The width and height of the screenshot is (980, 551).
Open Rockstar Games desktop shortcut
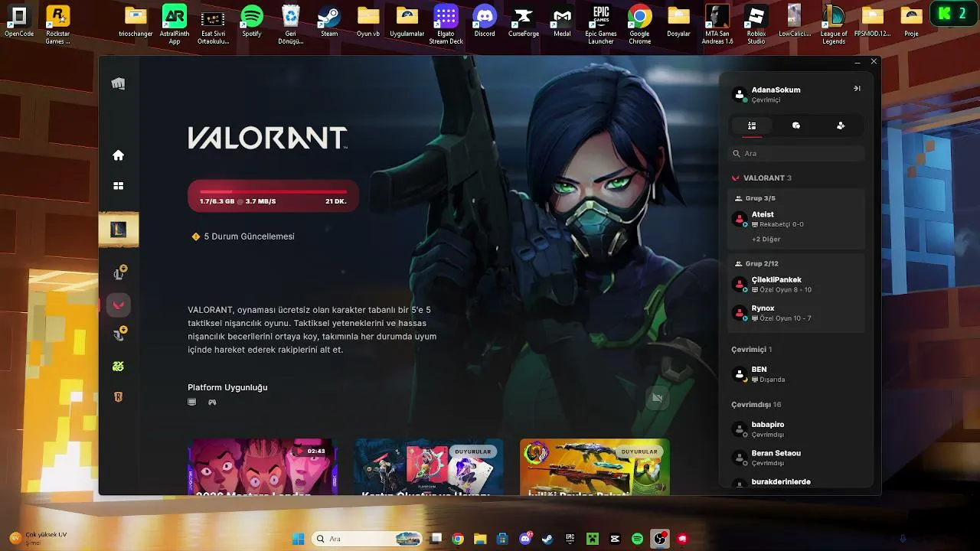[x=58, y=24]
